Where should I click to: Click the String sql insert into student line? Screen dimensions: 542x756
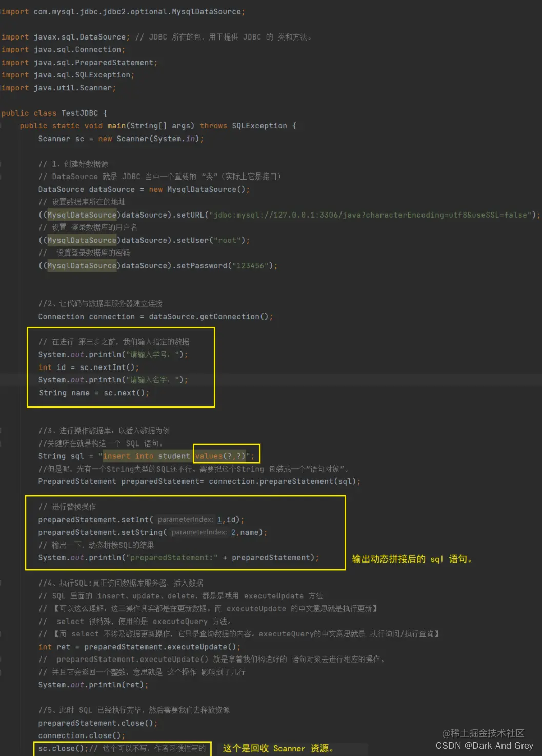(146, 456)
